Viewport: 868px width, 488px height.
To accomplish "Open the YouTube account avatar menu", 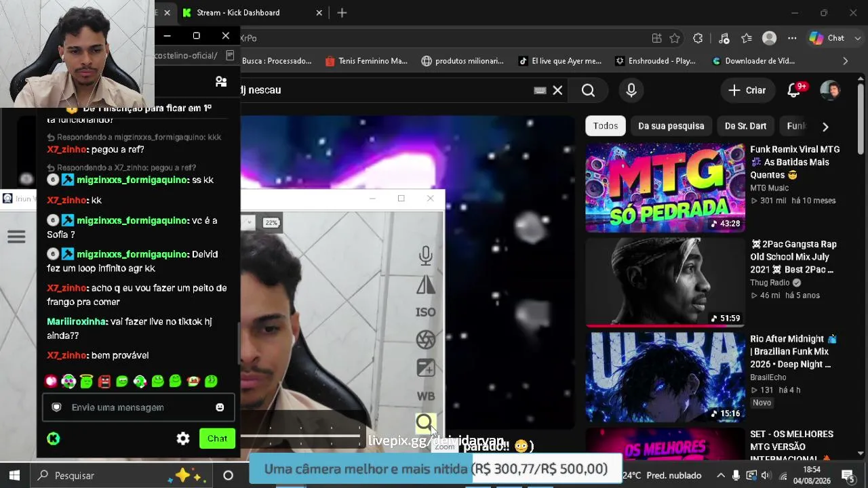I will click(830, 90).
